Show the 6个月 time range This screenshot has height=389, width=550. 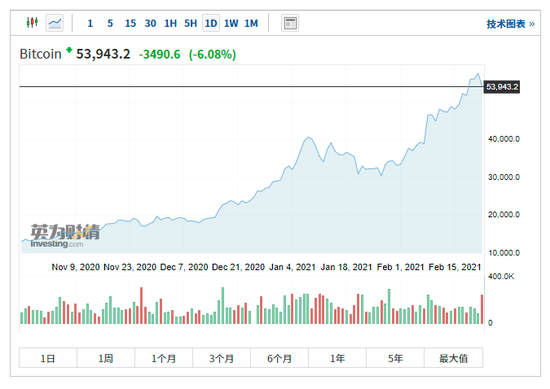(280, 358)
